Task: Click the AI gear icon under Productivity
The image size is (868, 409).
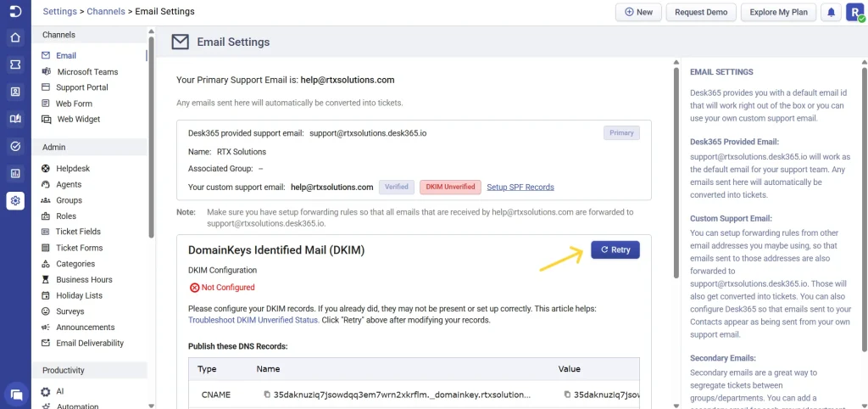Action: (46, 391)
